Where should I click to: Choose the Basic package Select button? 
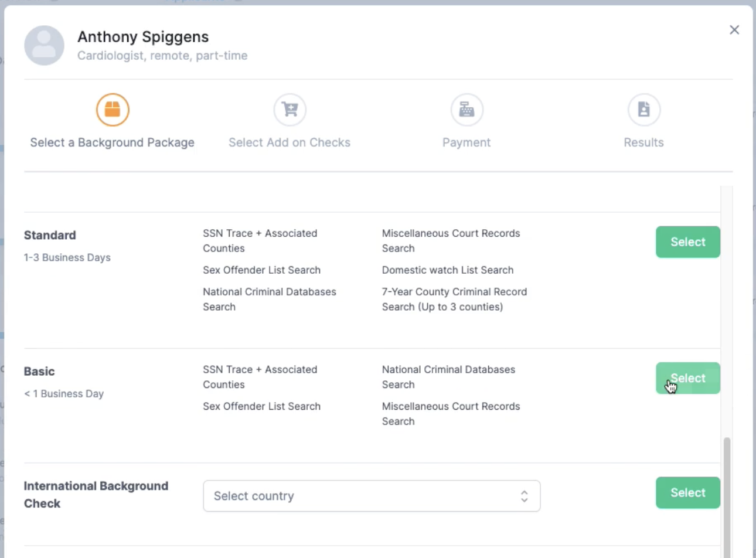click(x=687, y=378)
